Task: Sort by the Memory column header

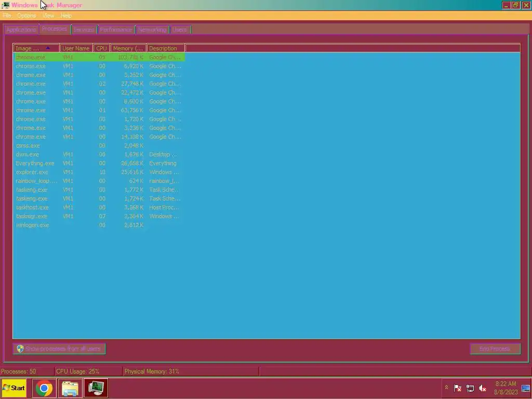Action: tap(128, 48)
